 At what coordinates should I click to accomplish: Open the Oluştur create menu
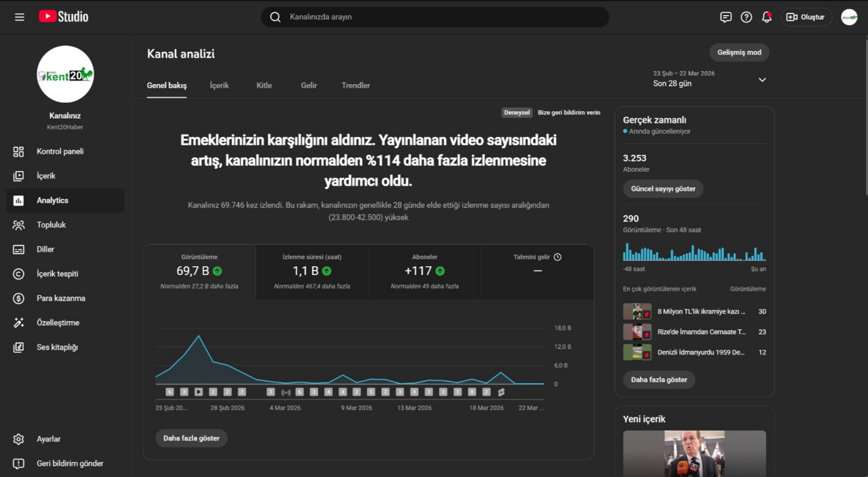pyautogui.click(x=805, y=17)
